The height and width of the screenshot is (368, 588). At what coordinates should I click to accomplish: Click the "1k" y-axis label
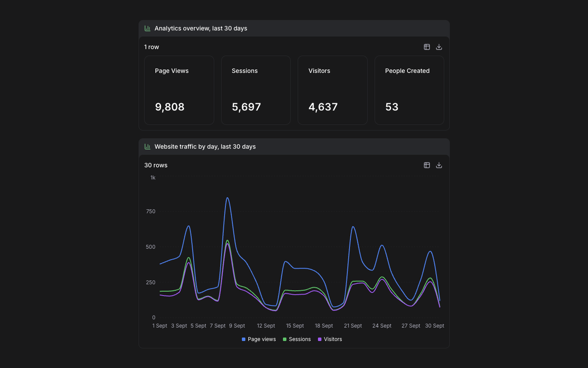153,178
